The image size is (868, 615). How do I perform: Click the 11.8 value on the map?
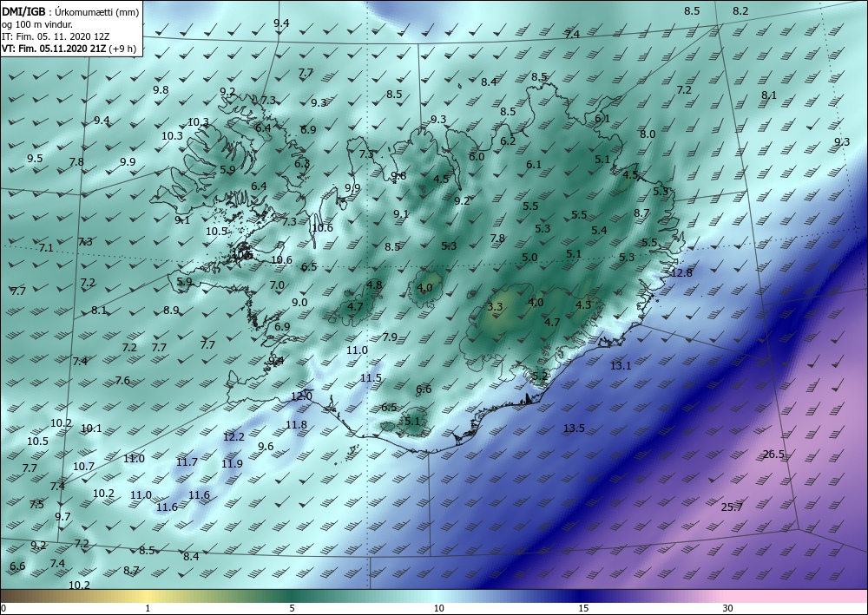pos(296,425)
